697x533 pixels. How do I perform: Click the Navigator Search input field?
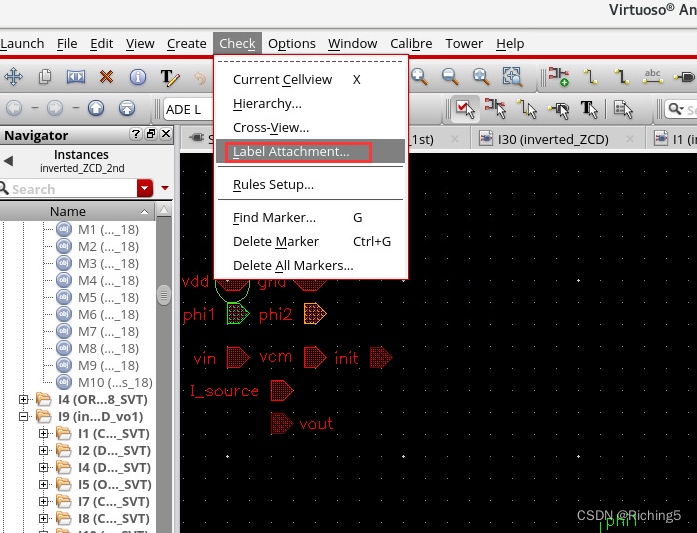(x=70, y=188)
